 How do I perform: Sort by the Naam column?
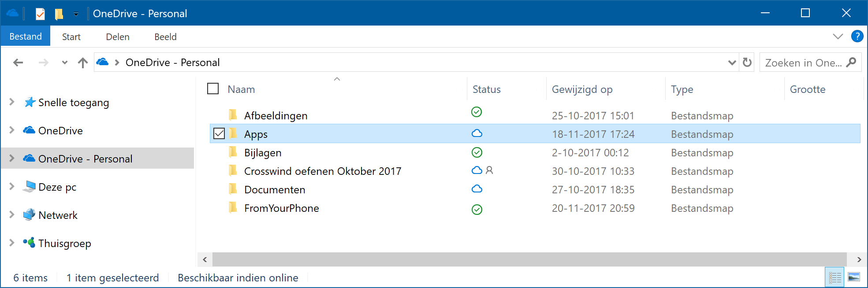(x=241, y=89)
